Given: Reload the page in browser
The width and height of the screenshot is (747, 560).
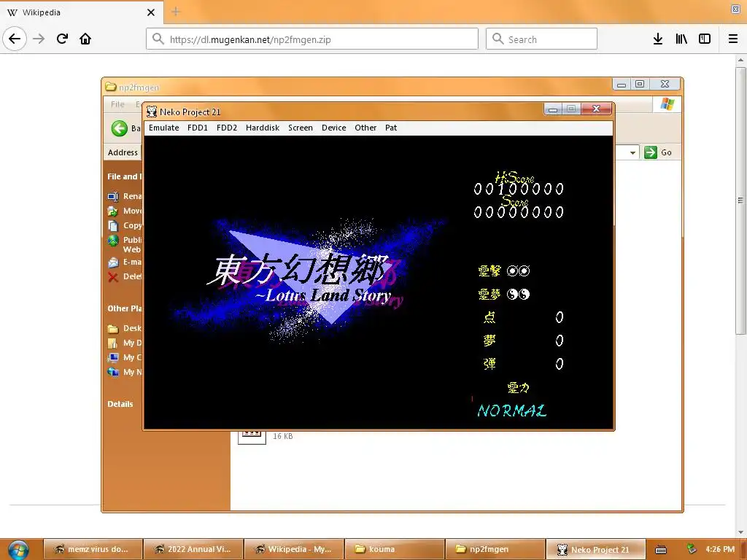Looking at the screenshot, I should pyautogui.click(x=62, y=39).
